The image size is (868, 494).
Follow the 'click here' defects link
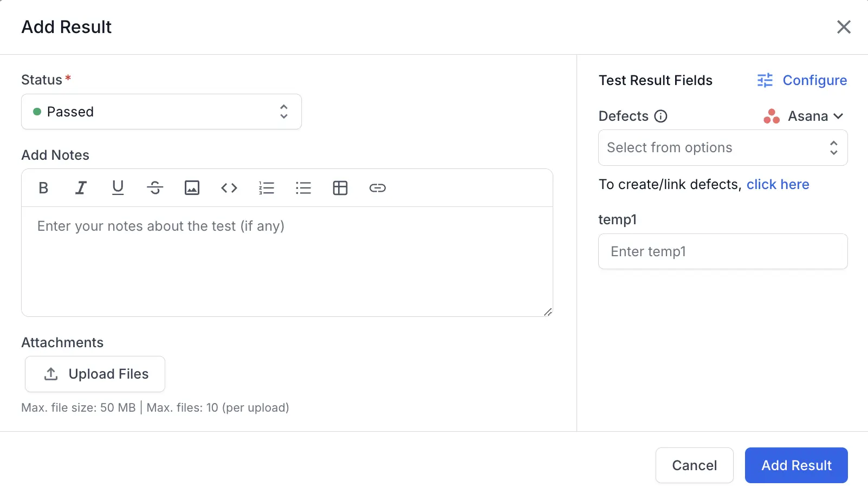tap(778, 185)
